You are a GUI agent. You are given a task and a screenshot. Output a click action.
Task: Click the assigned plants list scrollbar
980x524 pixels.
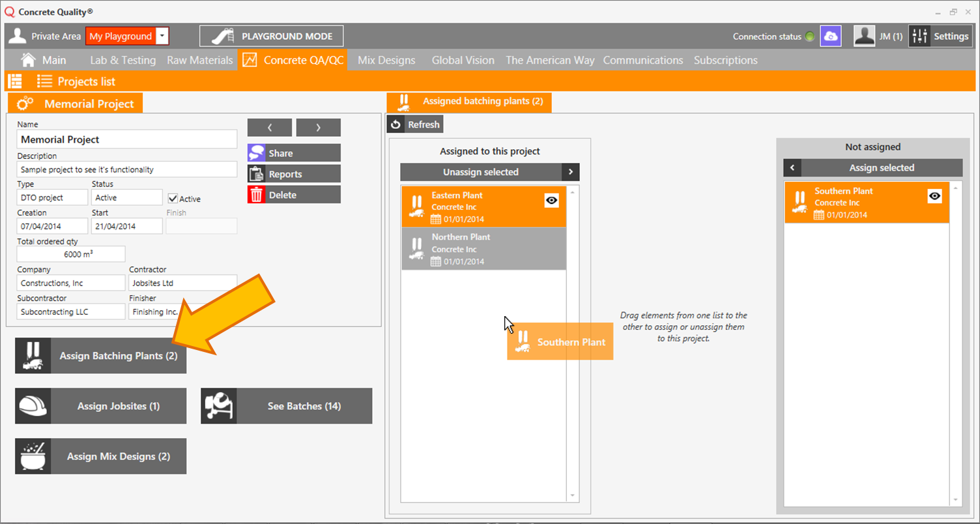(573, 343)
